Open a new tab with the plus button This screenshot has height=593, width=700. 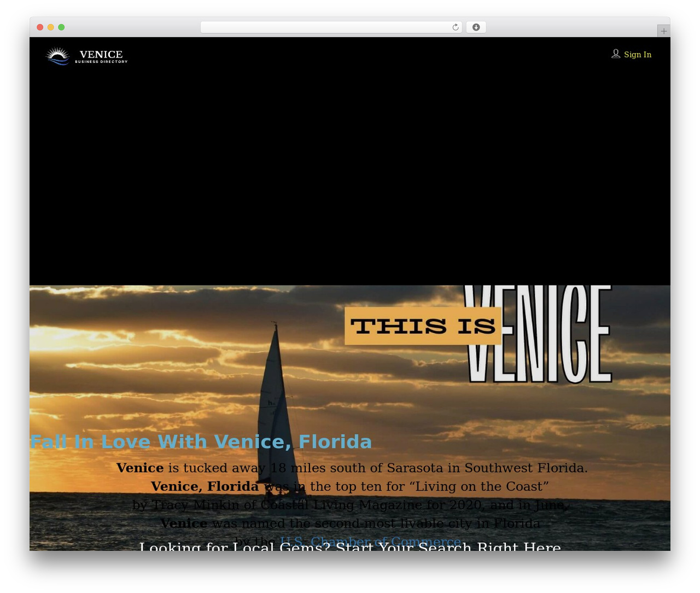click(663, 31)
